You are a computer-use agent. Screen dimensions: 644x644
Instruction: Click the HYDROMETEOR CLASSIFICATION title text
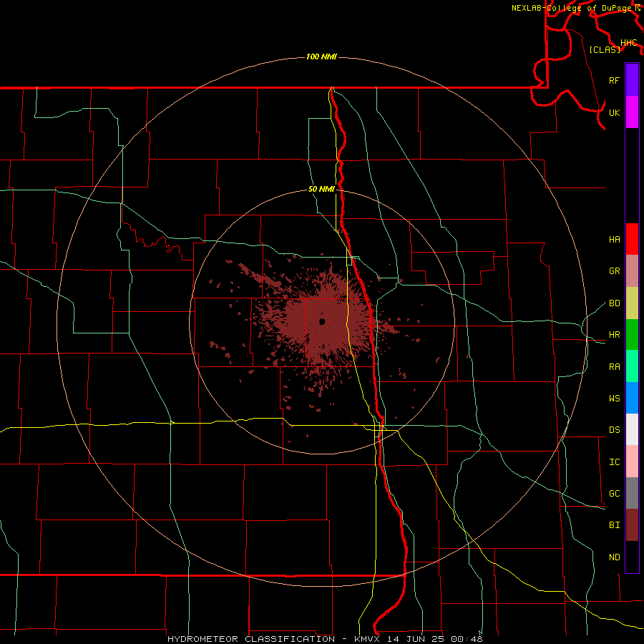251,639
